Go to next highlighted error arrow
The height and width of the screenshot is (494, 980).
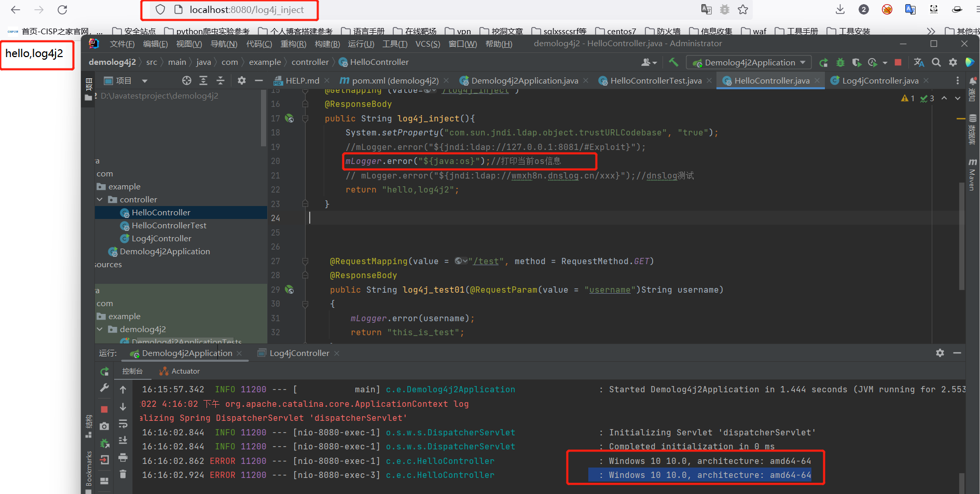(958, 98)
